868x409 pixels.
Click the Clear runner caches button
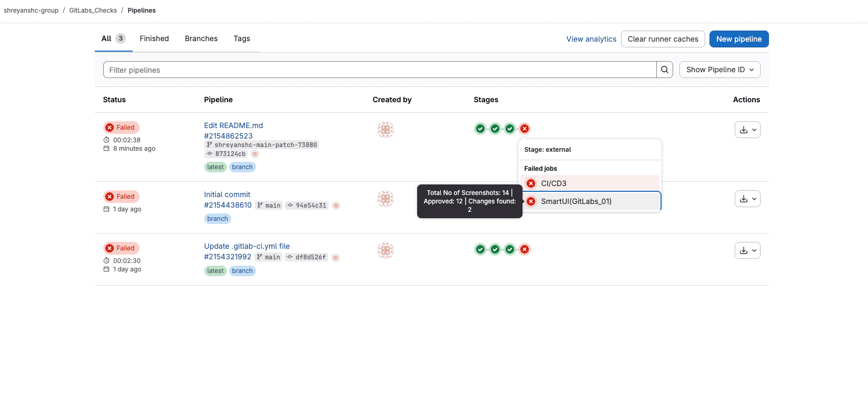[663, 39]
